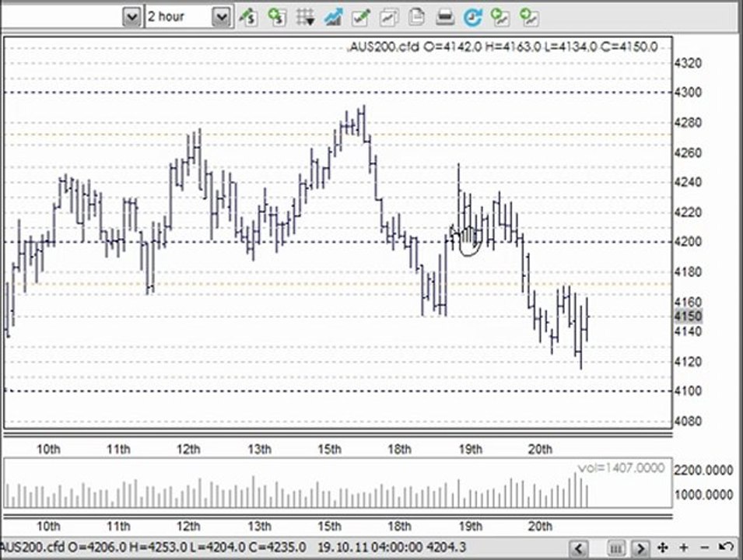Click the scroll chart left arrow button
The height and width of the screenshot is (560, 743).
(579, 548)
